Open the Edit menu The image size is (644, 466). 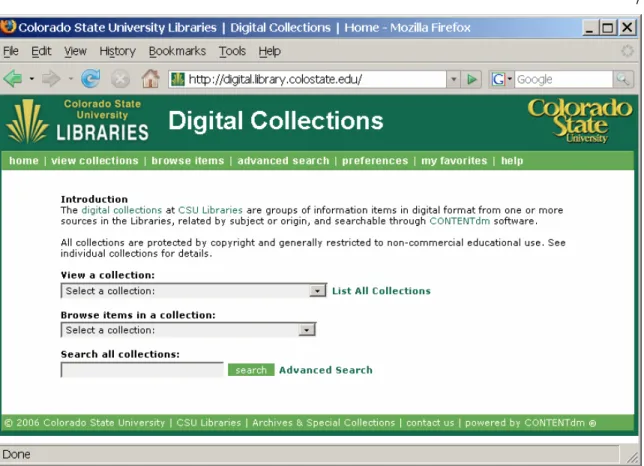point(41,51)
